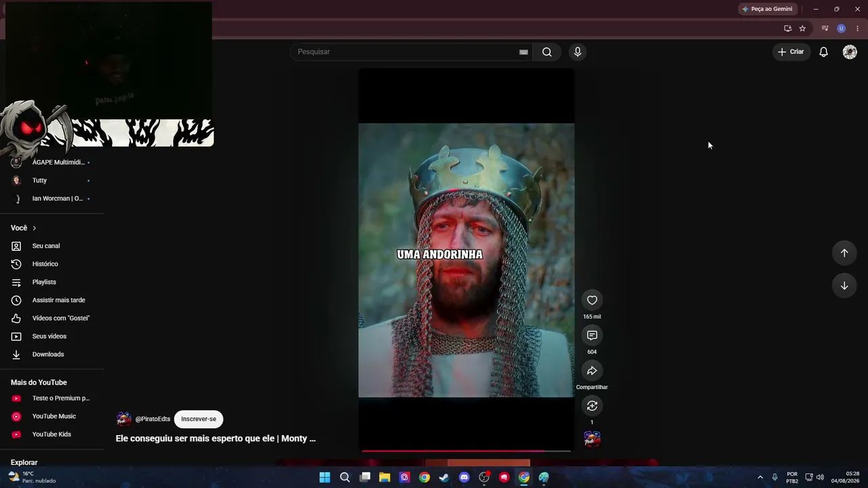868x488 pixels.
Task: Install app icon in the address bar
Action: [x=787, y=28]
